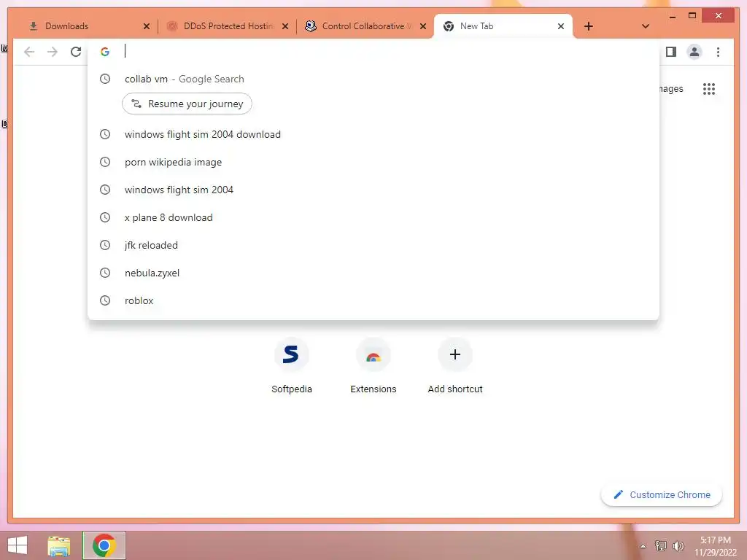747x560 pixels.
Task: Close the Control Collaborative tab
Action: 422,26
